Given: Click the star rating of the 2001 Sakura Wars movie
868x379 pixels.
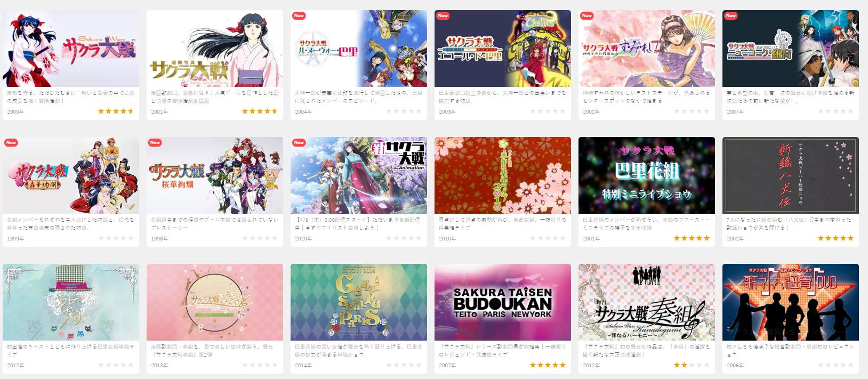Looking at the screenshot, I should [x=260, y=111].
